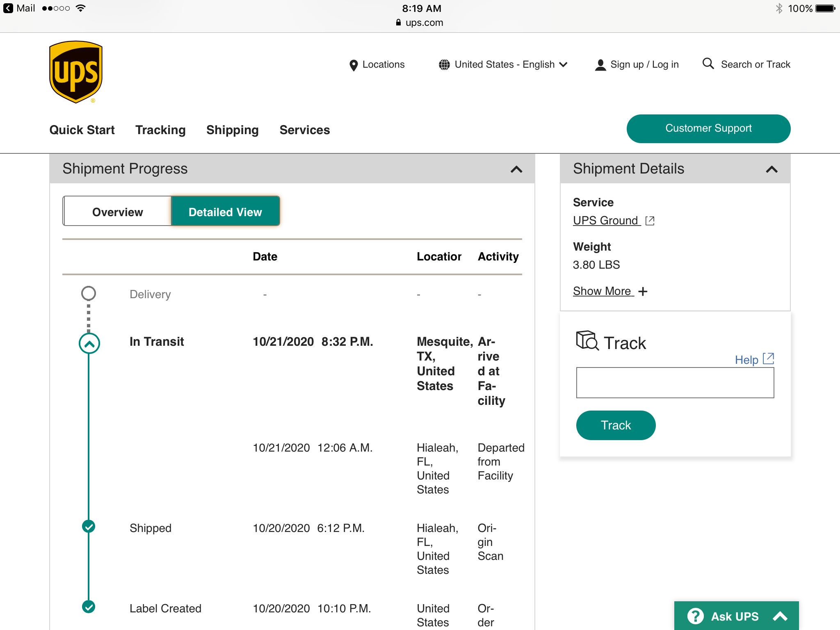Screen dimensions: 840x630
Task: Open the Tracking menu
Action: (160, 130)
